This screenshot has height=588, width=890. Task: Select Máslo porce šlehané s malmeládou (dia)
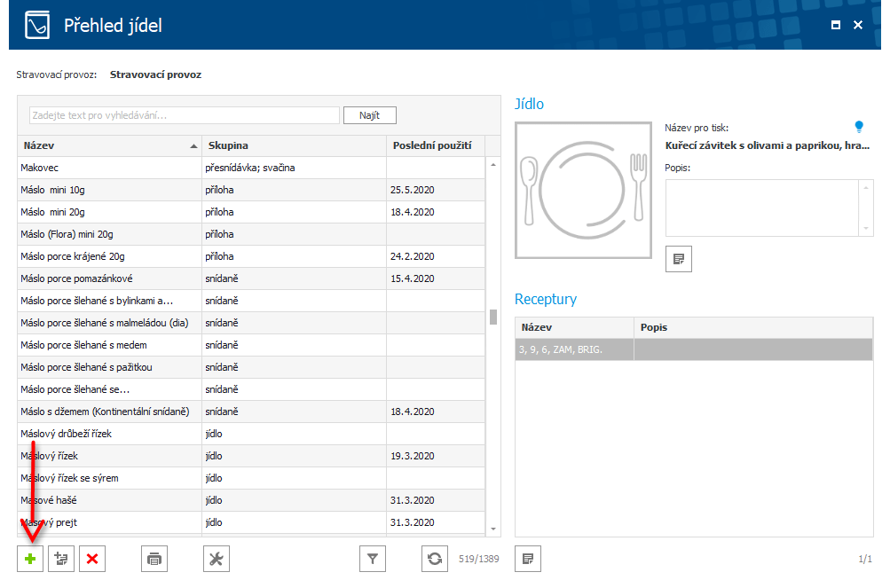click(x=251, y=322)
